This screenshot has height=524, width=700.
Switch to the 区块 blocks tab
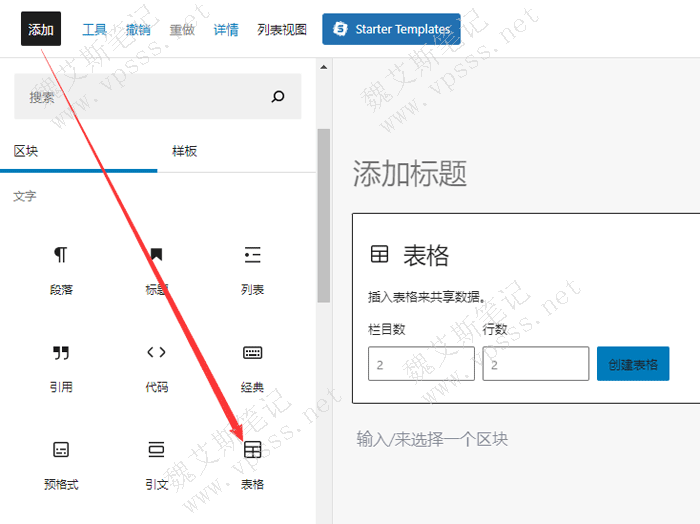click(79, 151)
